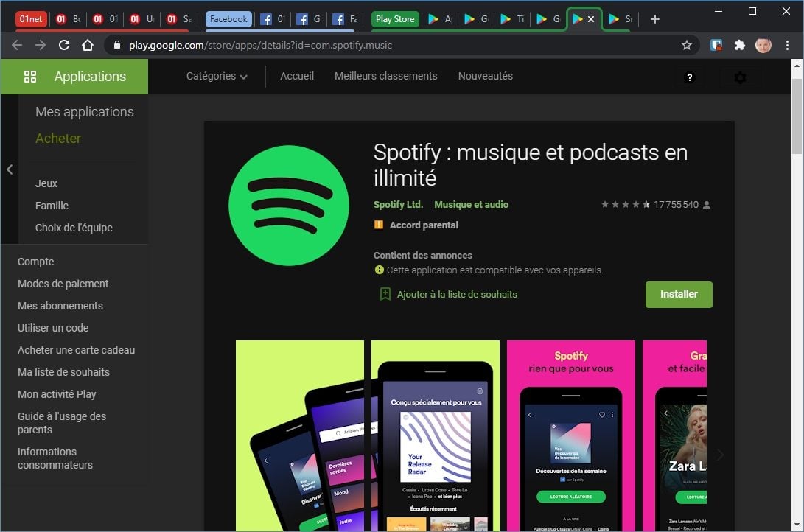Click the shield extension icon in toolbar
This screenshot has width=804, height=532.
point(716,45)
